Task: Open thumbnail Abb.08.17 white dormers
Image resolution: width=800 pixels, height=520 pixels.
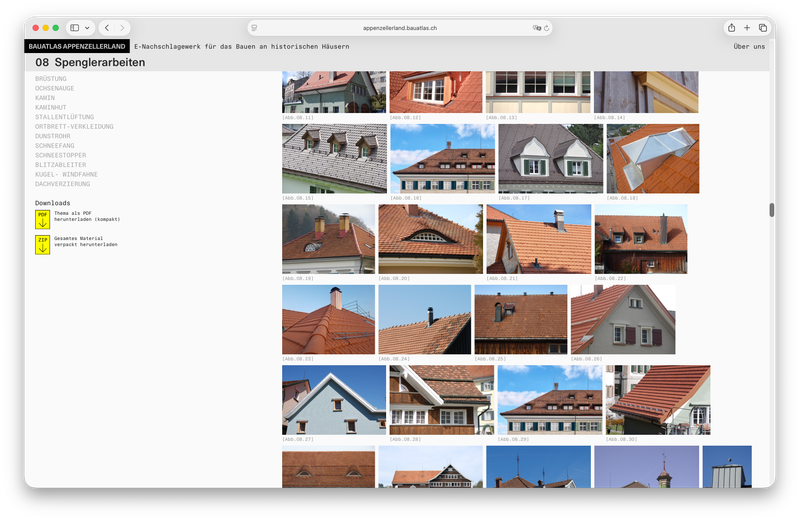Action: (x=551, y=159)
